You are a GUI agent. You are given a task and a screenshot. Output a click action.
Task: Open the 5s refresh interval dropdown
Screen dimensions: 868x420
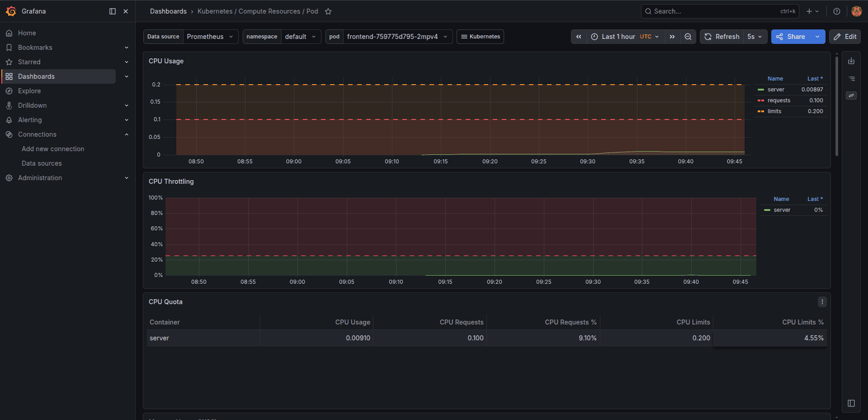(755, 37)
